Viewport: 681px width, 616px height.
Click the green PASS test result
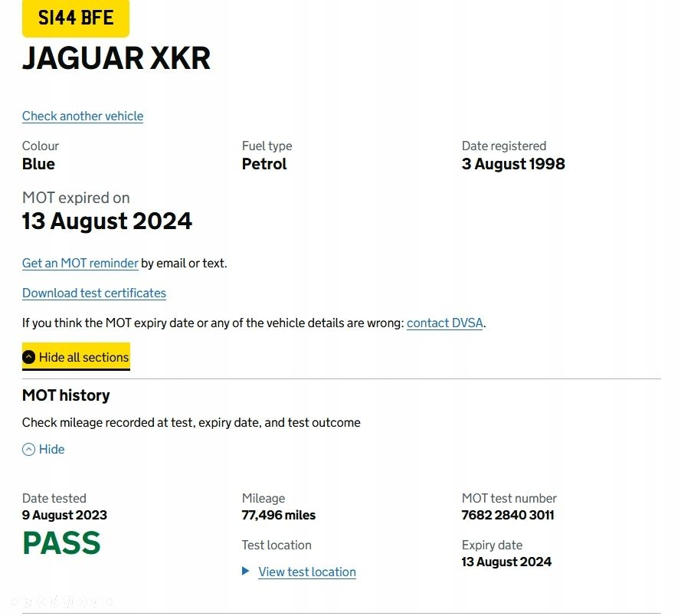pos(62,543)
